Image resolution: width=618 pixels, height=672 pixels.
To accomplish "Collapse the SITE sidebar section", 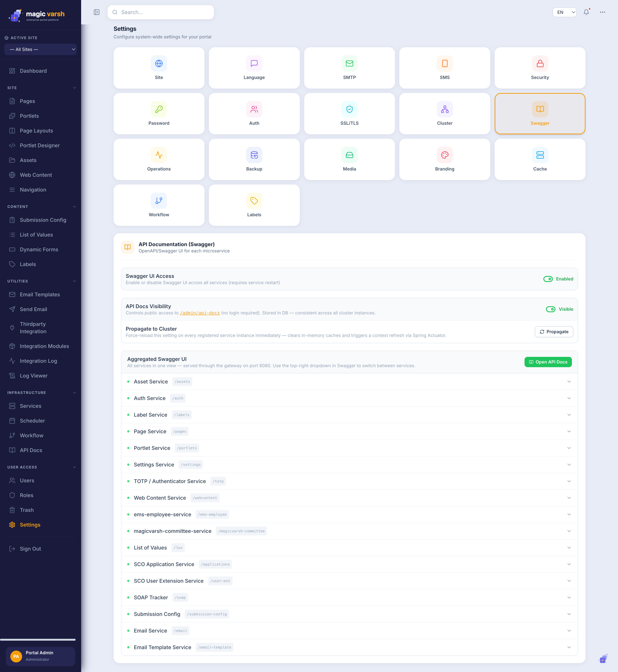I will (74, 88).
